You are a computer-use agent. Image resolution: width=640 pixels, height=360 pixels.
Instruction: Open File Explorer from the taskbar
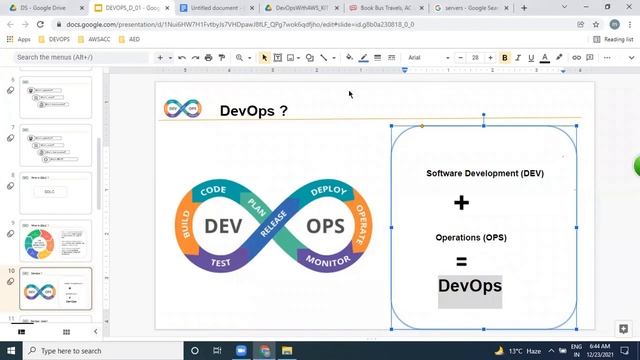287,351
